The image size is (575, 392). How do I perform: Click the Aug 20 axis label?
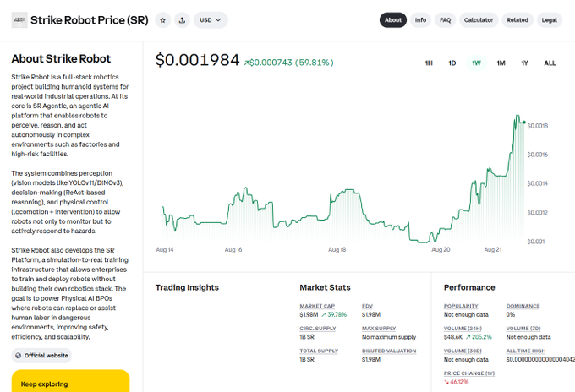(441, 249)
